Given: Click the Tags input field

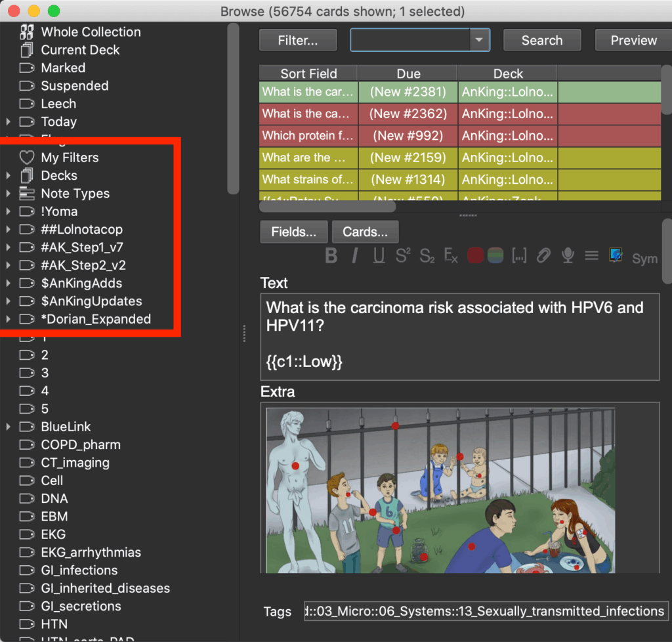Looking at the screenshot, I should pos(486,611).
